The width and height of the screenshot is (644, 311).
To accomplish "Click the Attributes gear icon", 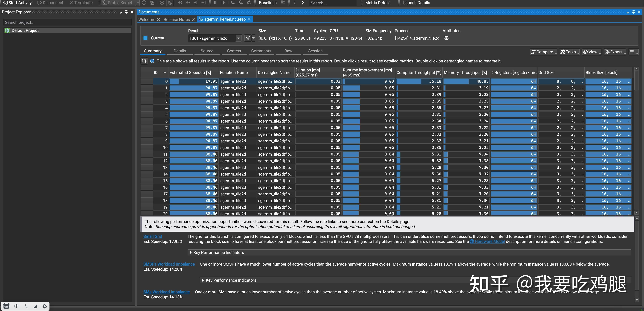I will tap(446, 38).
